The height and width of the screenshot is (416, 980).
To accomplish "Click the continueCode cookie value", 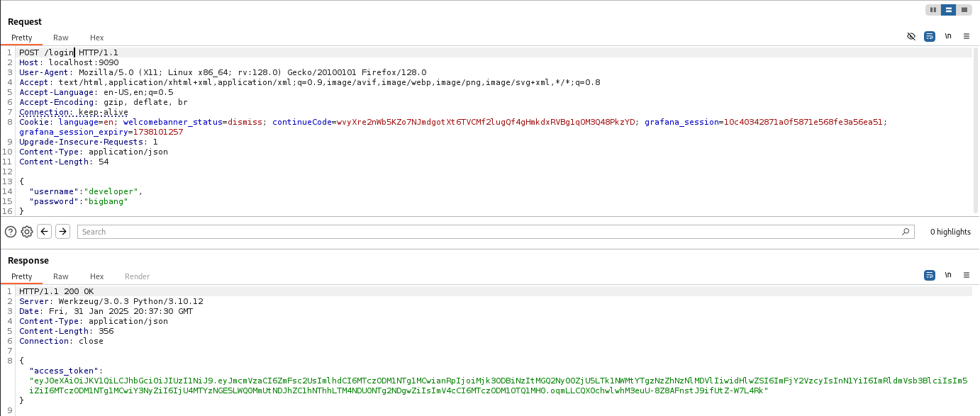I will [486, 122].
